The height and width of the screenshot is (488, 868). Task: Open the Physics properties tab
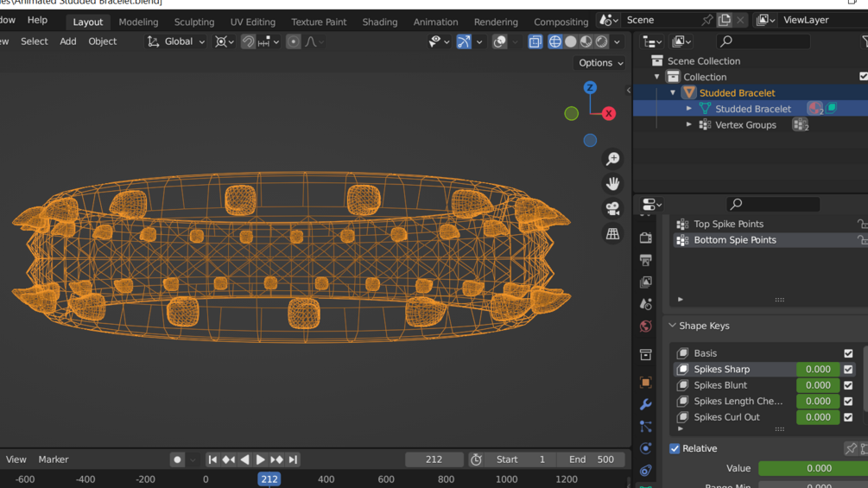coord(645,448)
